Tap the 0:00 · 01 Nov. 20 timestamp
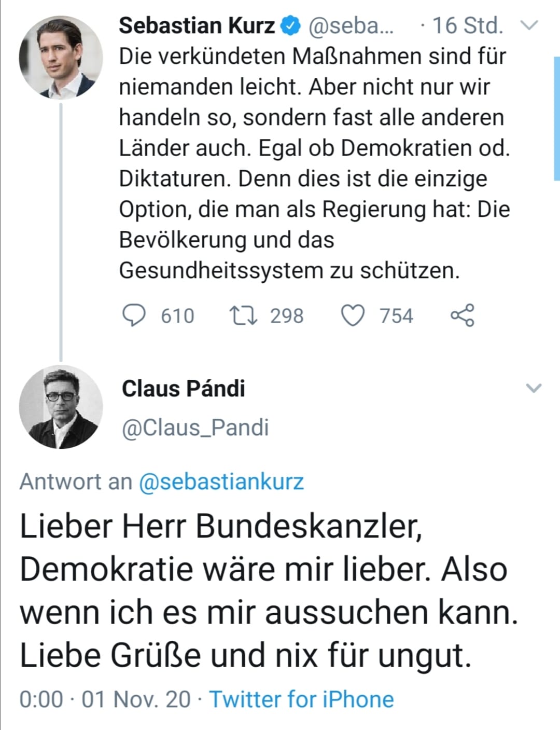Screen dimensions: 560x730 105,699
